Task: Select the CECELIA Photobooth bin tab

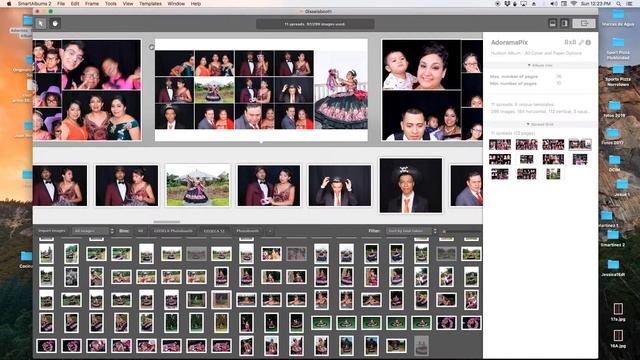Action: pyautogui.click(x=173, y=231)
